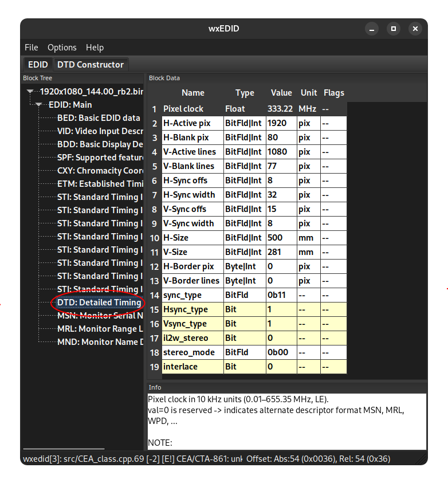
Task: Select the interlace bit value
Action: pyautogui.click(x=281, y=367)
